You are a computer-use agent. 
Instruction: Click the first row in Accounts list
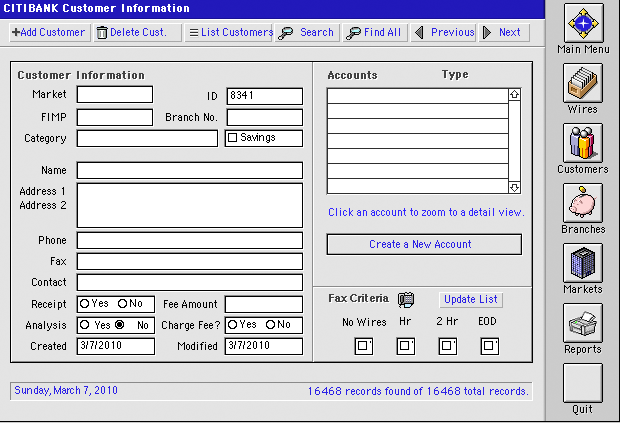(x=418, y=96)
